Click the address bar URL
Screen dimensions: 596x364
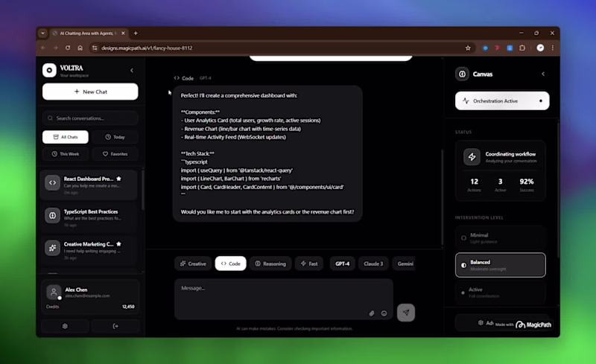[x=147, y=48]
